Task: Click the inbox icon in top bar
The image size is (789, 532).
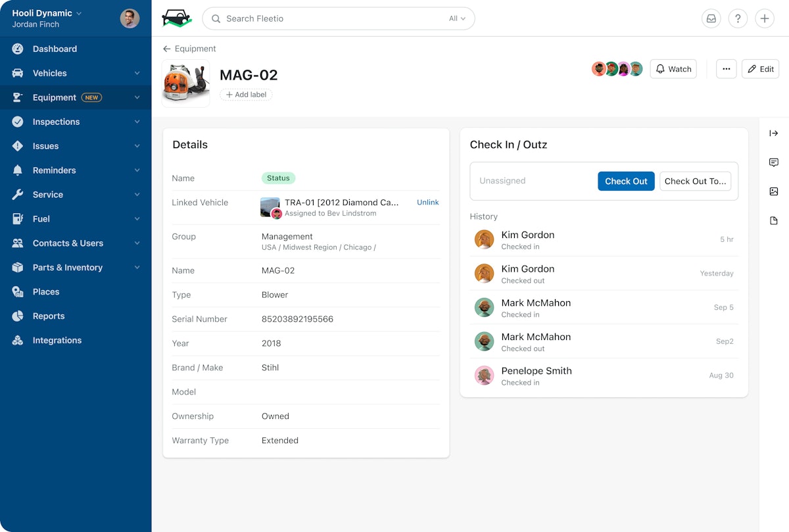Action: 711,18
